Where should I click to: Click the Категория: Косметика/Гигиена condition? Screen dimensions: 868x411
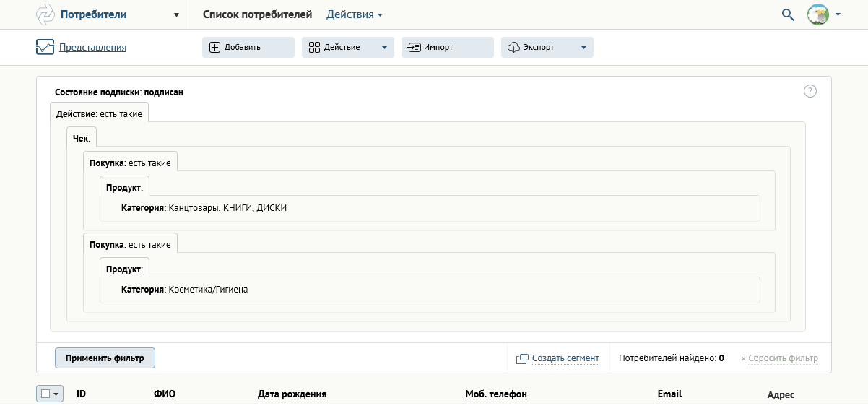pos(184,290)
